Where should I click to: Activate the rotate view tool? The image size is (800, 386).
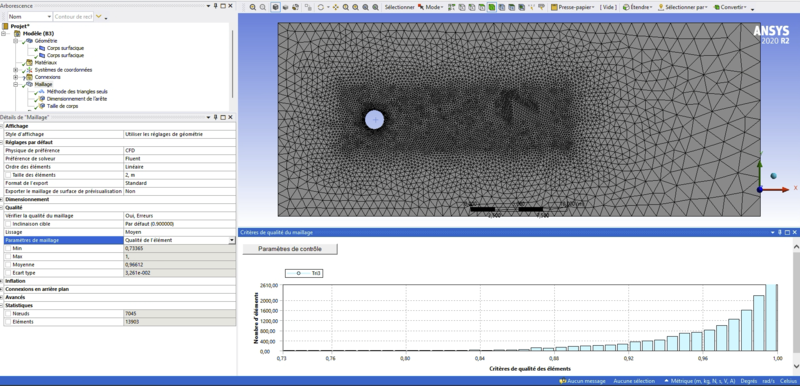[320, 7]
